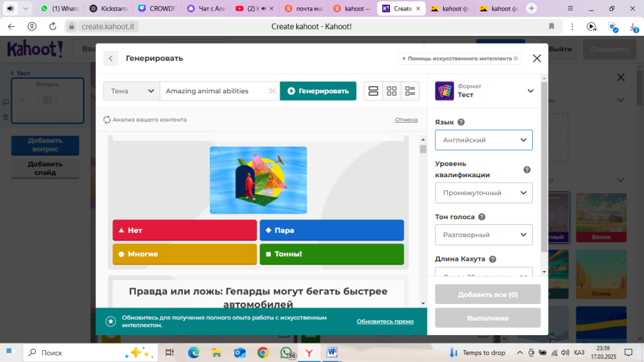Viewport: 644px width, 362px height.
Task: Click the help icon next to Тон голоса
Action: tap(482, 217)
